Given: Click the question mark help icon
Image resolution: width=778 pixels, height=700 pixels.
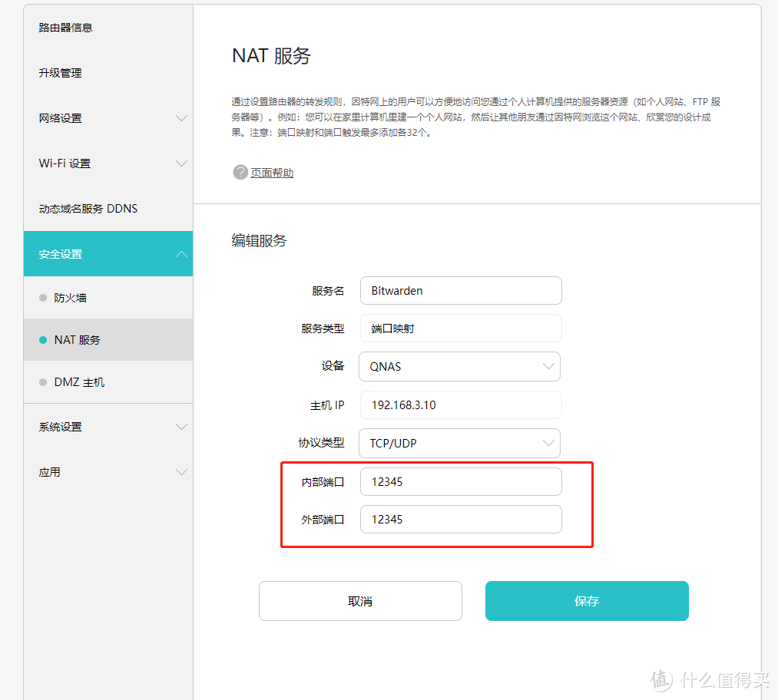Looking at the screenshot, I should 240,172.
